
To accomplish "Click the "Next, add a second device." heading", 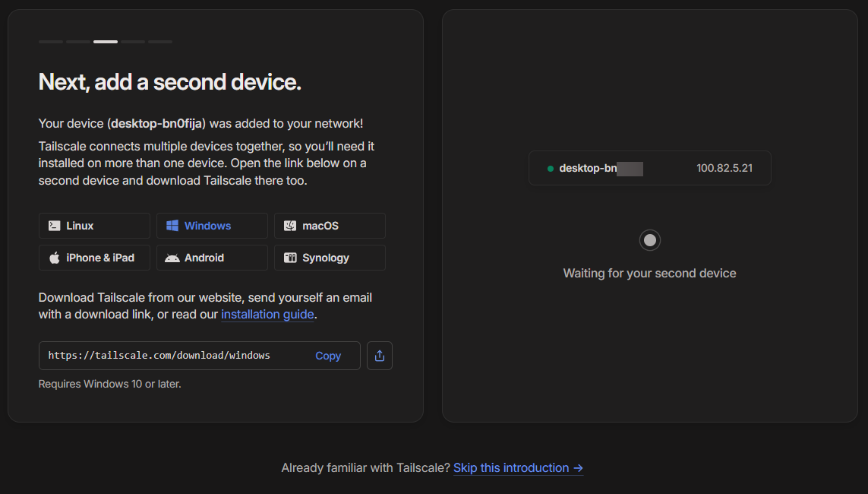I will point(170,82).
